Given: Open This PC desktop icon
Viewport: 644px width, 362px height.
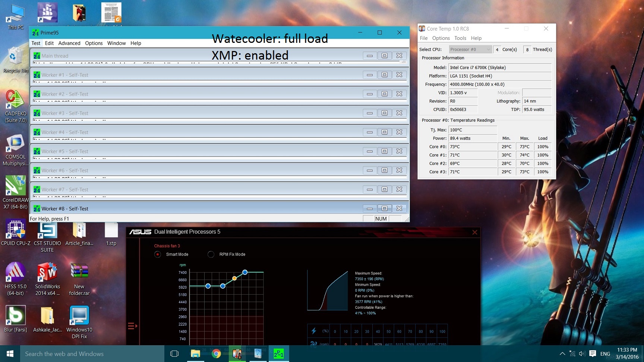Looking at the screenshot, I should coord(16,17).
